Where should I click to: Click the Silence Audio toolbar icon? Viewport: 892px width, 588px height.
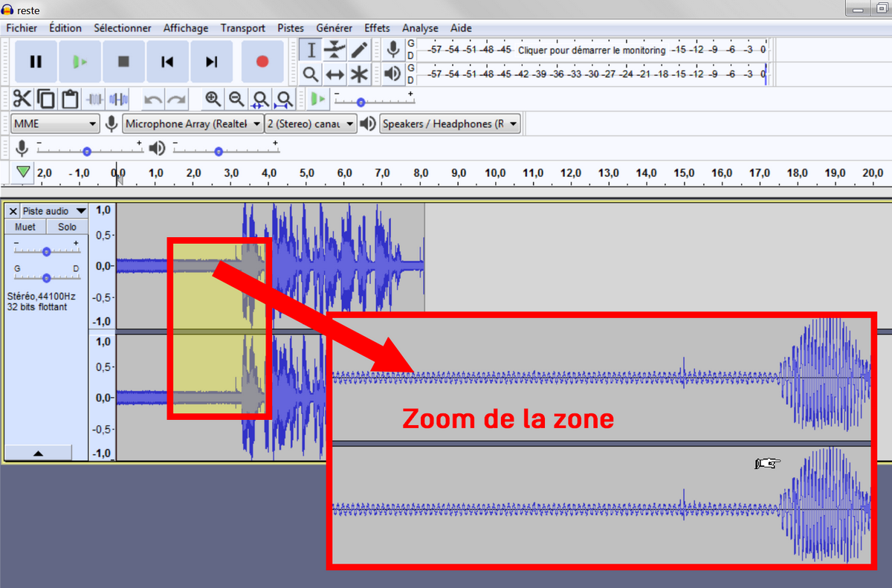click(119, 98)
